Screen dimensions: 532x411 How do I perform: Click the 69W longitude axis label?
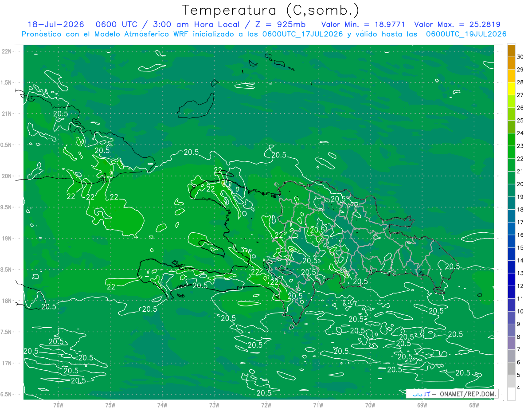422,405
